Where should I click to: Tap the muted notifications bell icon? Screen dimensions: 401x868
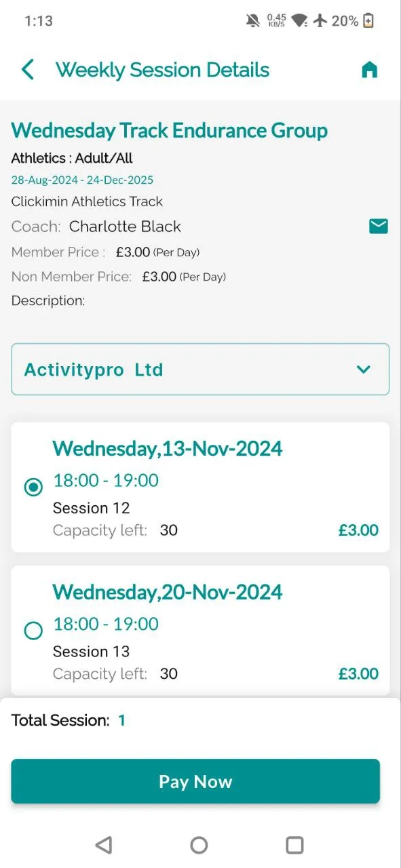(x=253, y=21)
